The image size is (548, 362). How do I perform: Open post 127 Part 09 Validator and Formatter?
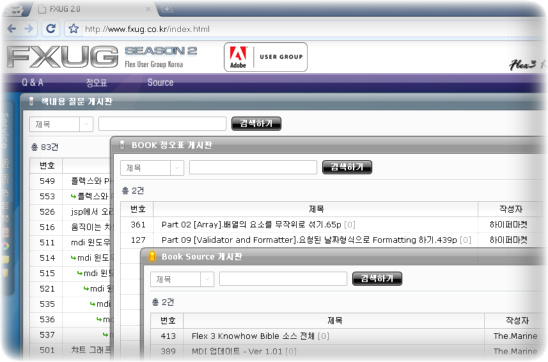tap(316, 240)
